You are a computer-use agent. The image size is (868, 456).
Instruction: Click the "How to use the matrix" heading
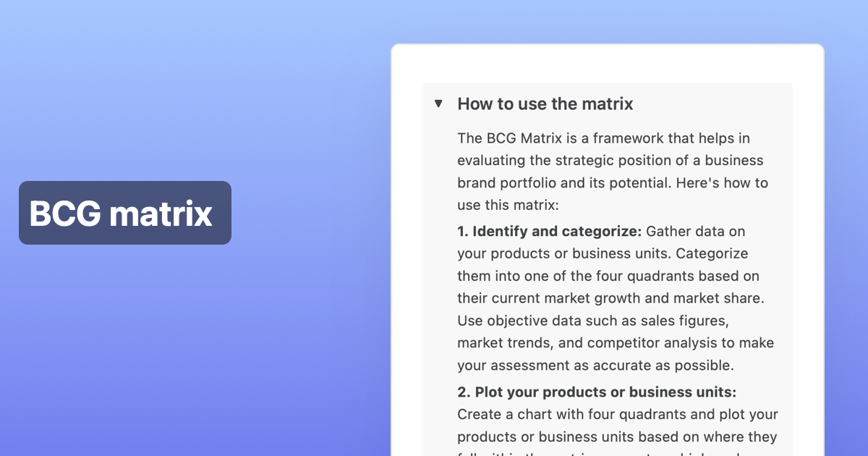coord(545,104)
